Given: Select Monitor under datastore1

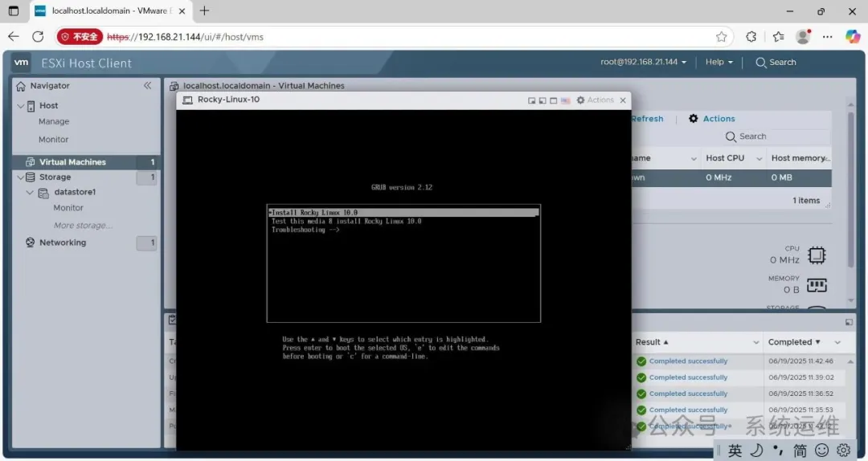Looking at the screenshot, I should pyautogui.click(x=68, y=208).
